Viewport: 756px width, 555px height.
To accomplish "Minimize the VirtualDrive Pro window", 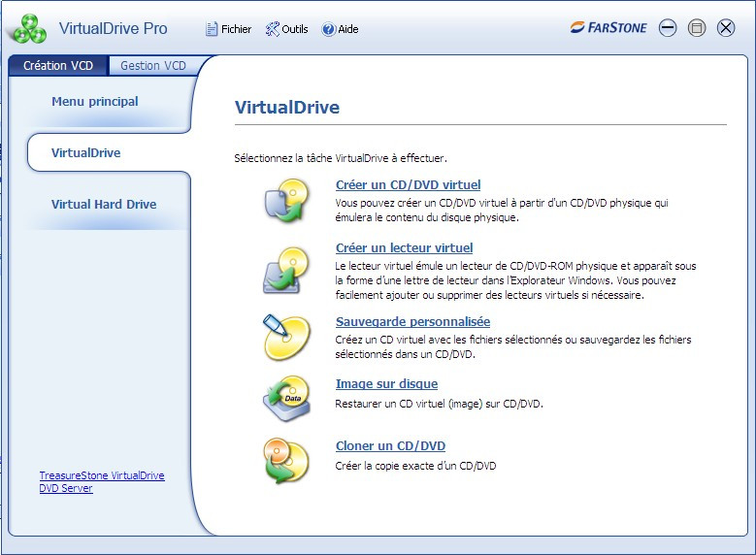I will tap(668, 28).
